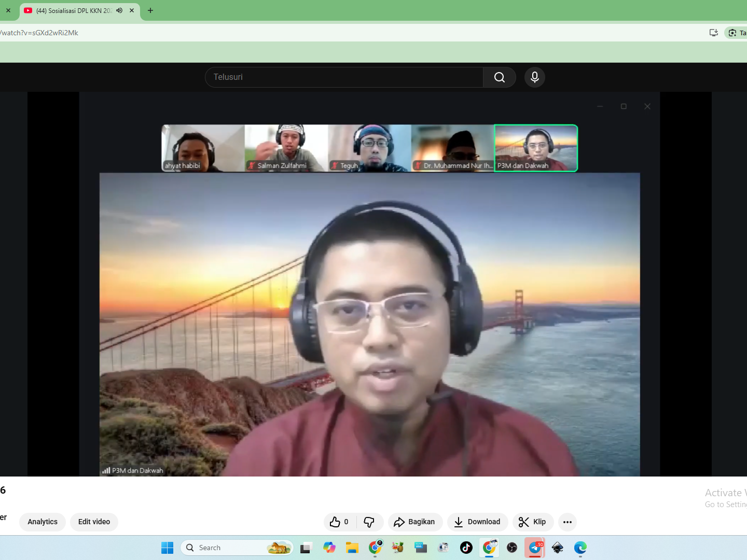Click the YouTube search magnifier button

click(x=499, y=77)
